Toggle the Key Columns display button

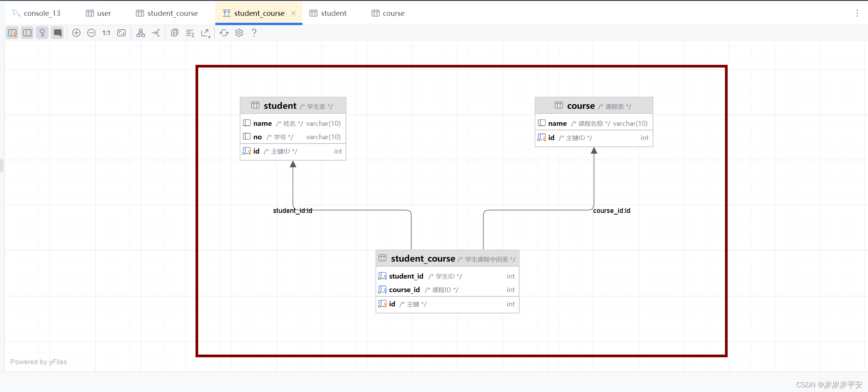(12, 33)
